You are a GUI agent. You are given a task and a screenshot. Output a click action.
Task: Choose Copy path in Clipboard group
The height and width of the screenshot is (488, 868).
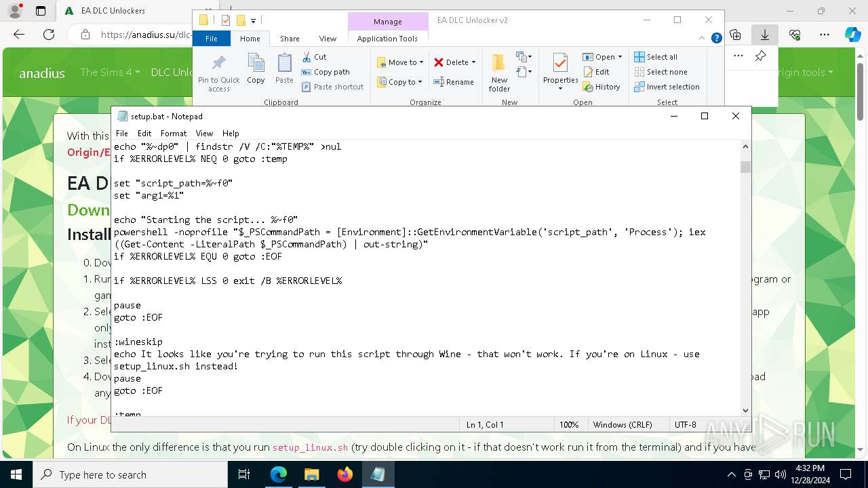coord(325,72)
